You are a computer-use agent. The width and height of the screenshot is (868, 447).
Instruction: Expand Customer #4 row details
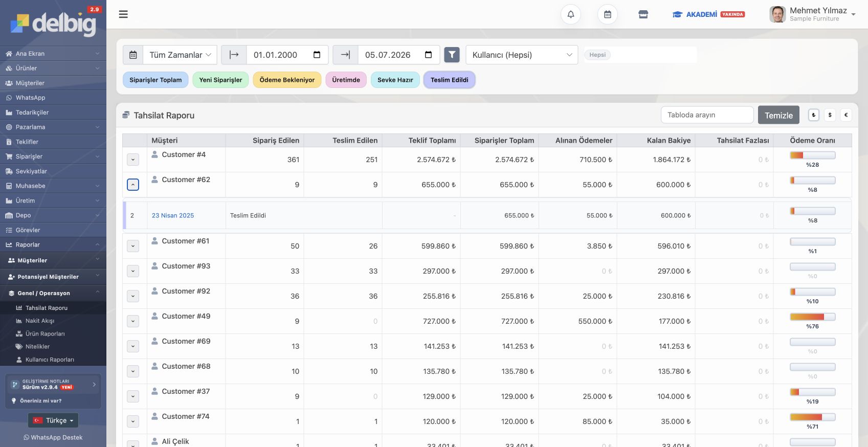pos(133,160)
